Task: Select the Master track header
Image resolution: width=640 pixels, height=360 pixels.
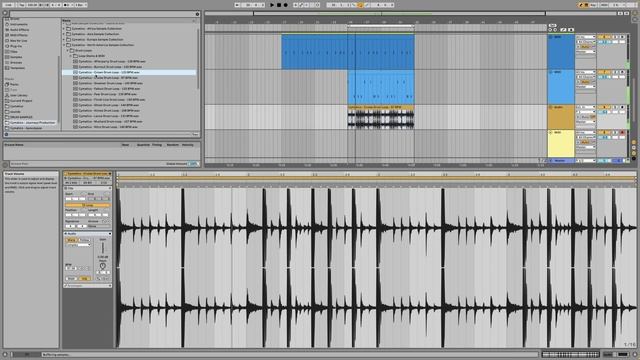Action: (x=560, y=161)
